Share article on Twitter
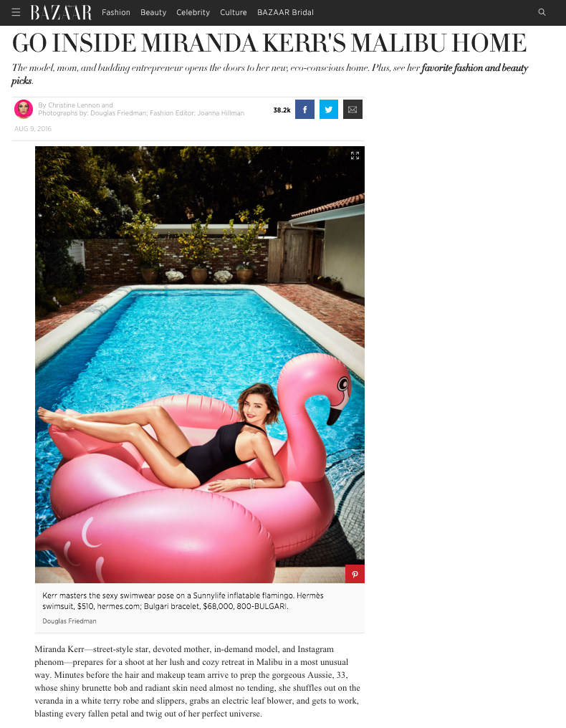This screenshot has width=566, height=728. pyautogui.click(x=329, y=110)
